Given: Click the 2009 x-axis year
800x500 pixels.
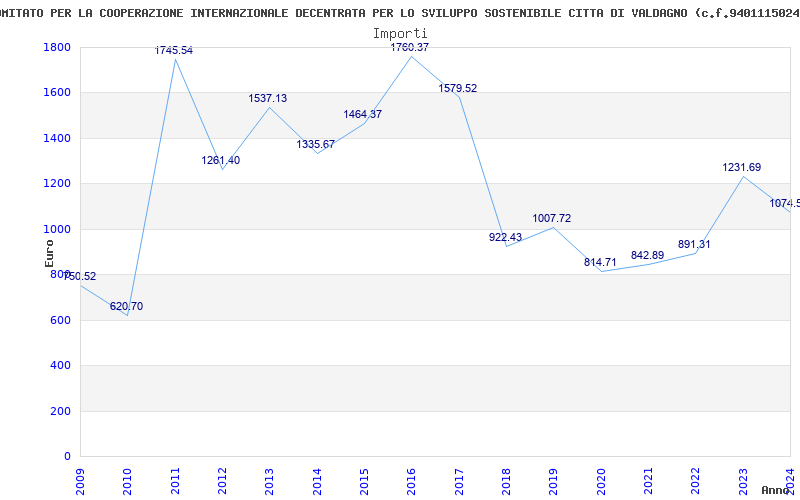Looking at the screenshot, I should (81, 481).
